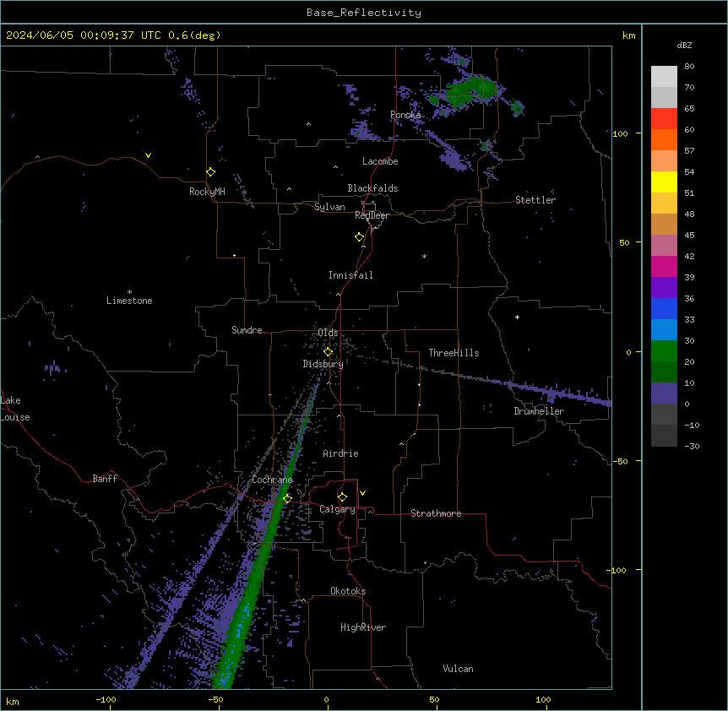Click the -100 tick on bottom axis
The width and height of the screenshot is (728, 711).
[x=106, y=699]
